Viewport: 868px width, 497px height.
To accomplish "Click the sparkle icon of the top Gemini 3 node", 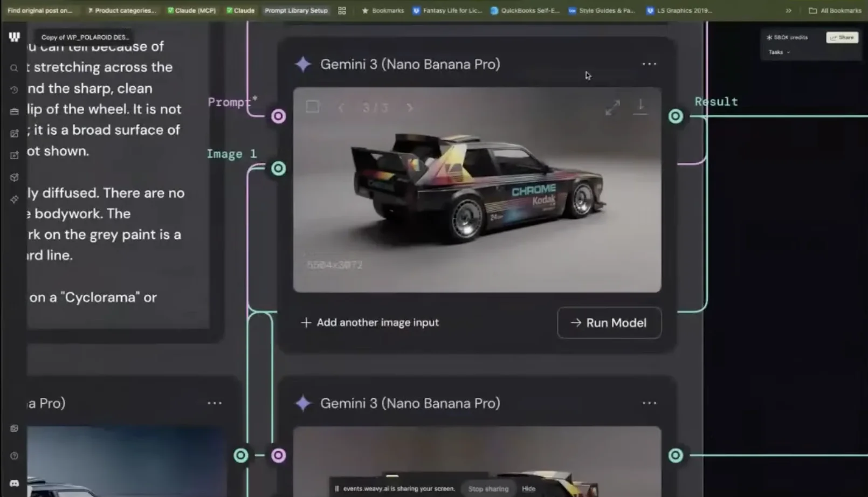I will pyautogui.click(x=304, y=64).
